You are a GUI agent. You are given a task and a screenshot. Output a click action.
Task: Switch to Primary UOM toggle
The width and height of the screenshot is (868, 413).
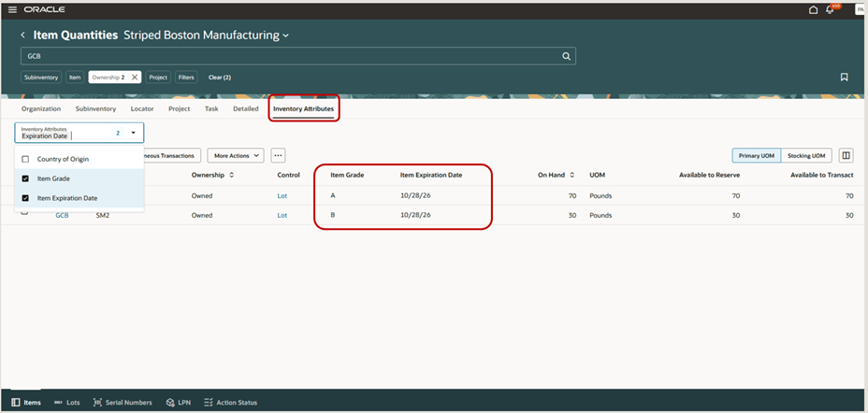click(756, 156)
